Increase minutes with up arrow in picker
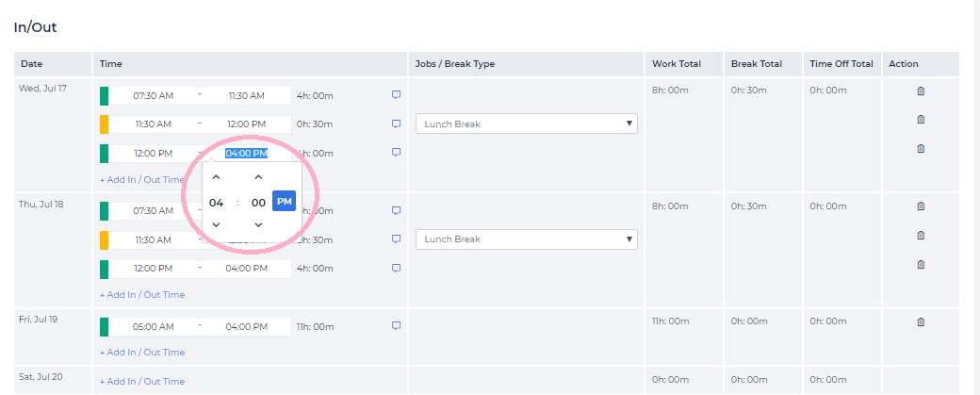The height and width of the screenshot is (395, 980). (258, 177)
